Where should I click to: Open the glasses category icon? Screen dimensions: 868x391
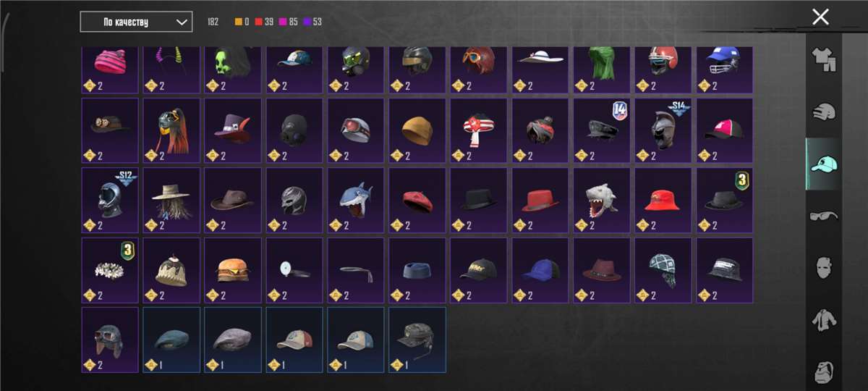click(823, 215)
